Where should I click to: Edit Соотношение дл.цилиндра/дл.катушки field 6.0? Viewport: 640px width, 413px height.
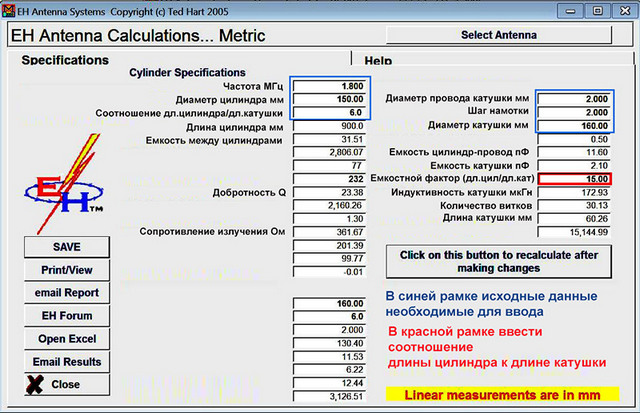point(329,112)
